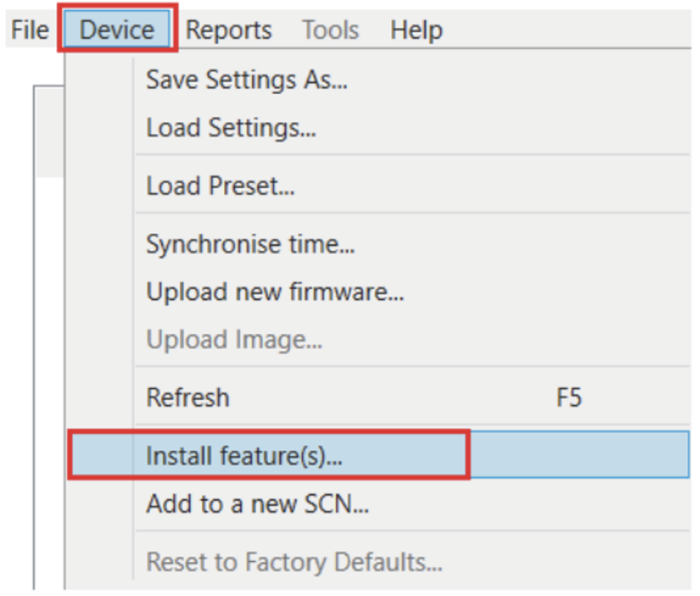Select Install feature(s)… menu item
The image size is (700, 596).
244,456
